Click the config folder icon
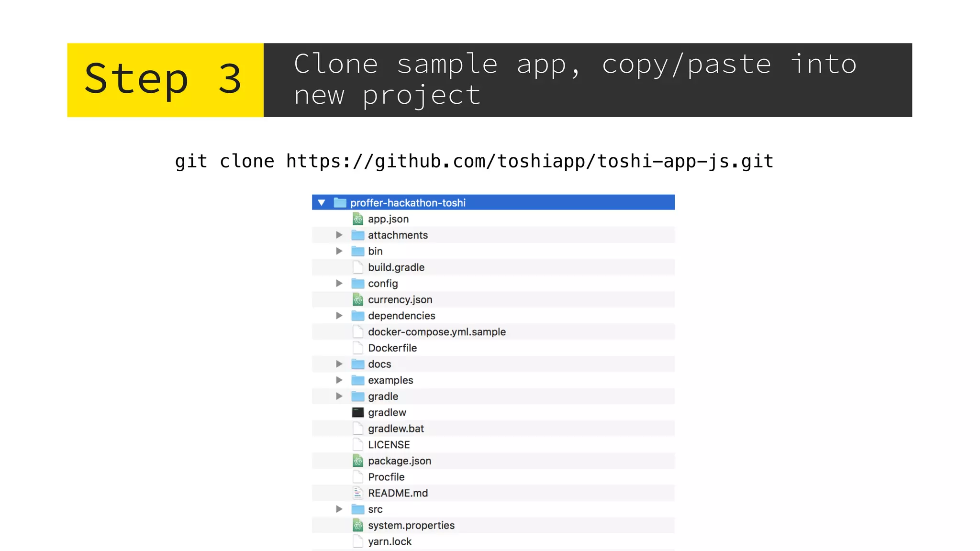Viewport: 980px width, 551px height. coord(358,283)
